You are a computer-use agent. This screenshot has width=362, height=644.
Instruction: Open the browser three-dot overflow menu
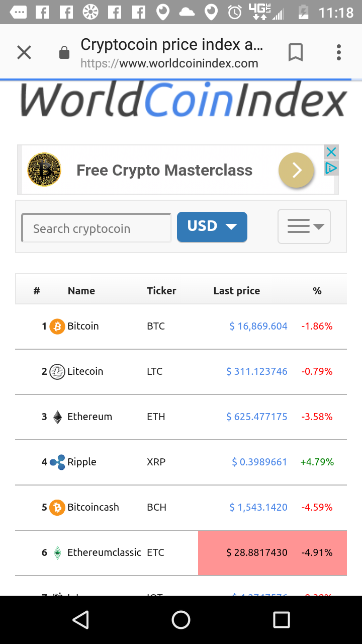(x=338, y=52)
